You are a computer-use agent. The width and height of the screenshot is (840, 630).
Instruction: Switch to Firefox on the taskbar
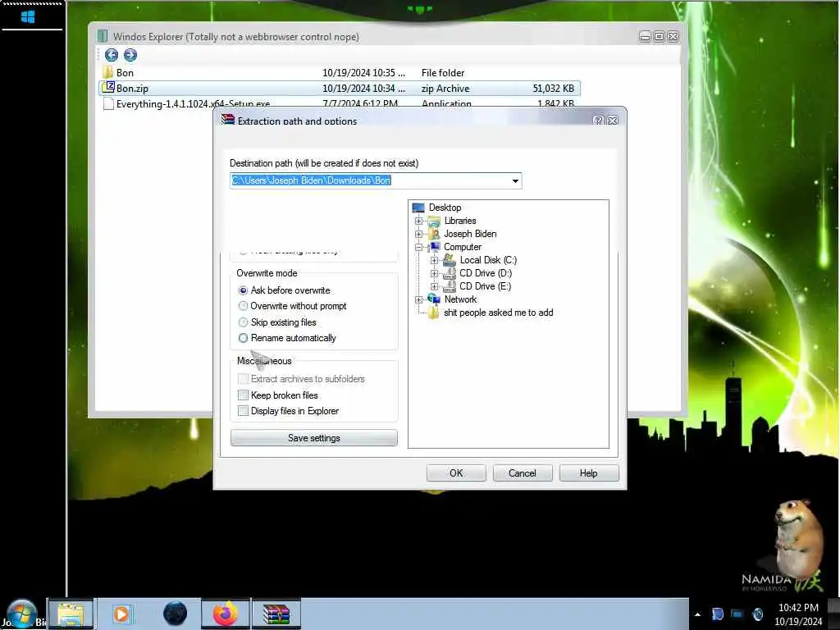(226, 614)
